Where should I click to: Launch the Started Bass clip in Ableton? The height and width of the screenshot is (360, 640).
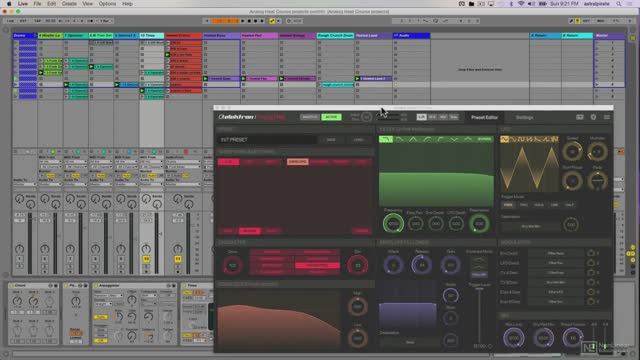pos(221,78)
